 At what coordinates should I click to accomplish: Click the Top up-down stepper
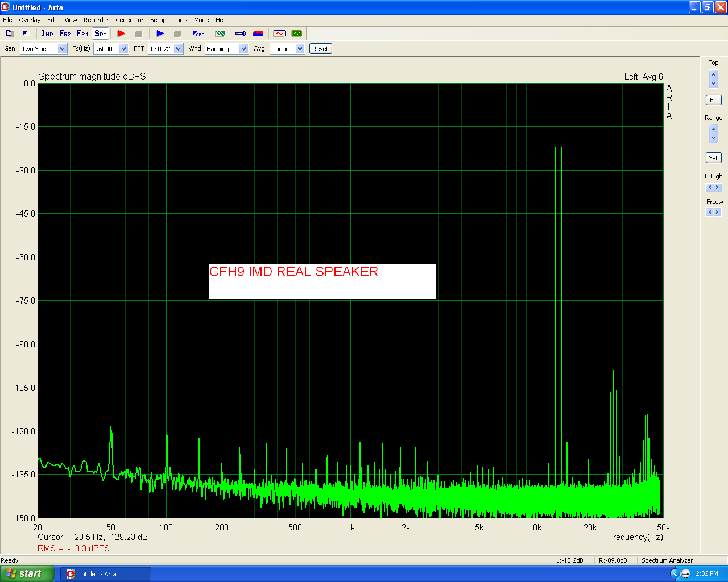(x=713, y=79)
